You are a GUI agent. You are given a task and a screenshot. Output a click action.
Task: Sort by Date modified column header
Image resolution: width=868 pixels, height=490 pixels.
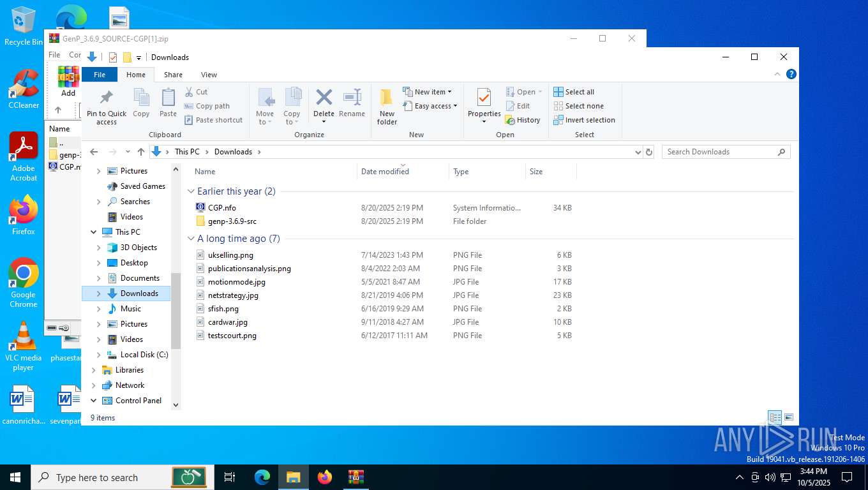[x=403, y=172]
